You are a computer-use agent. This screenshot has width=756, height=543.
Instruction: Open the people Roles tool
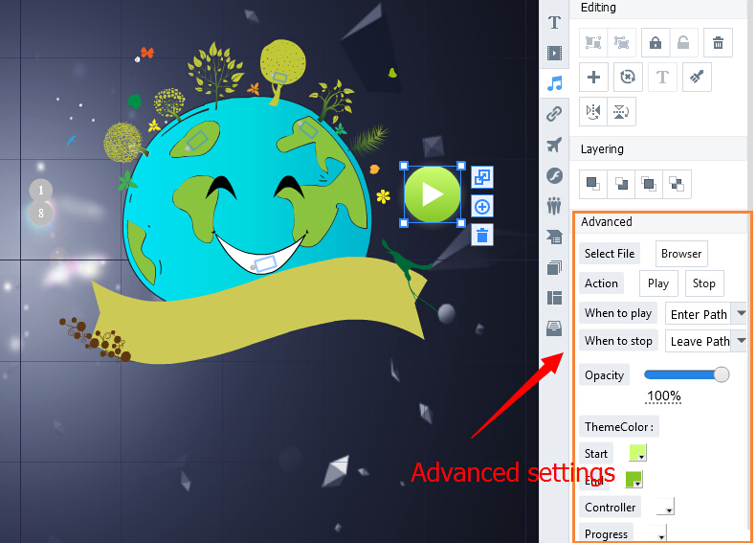[x=554, y=206]
